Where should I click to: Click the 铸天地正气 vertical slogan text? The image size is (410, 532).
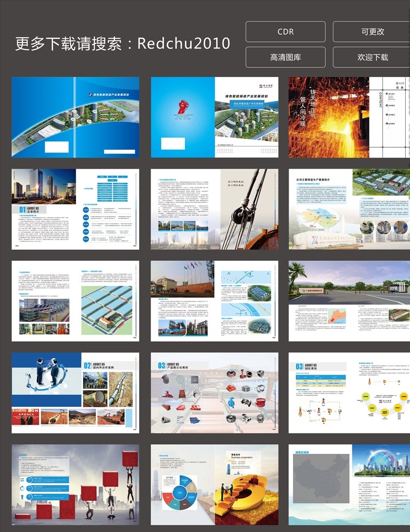(x=312, y=104)
